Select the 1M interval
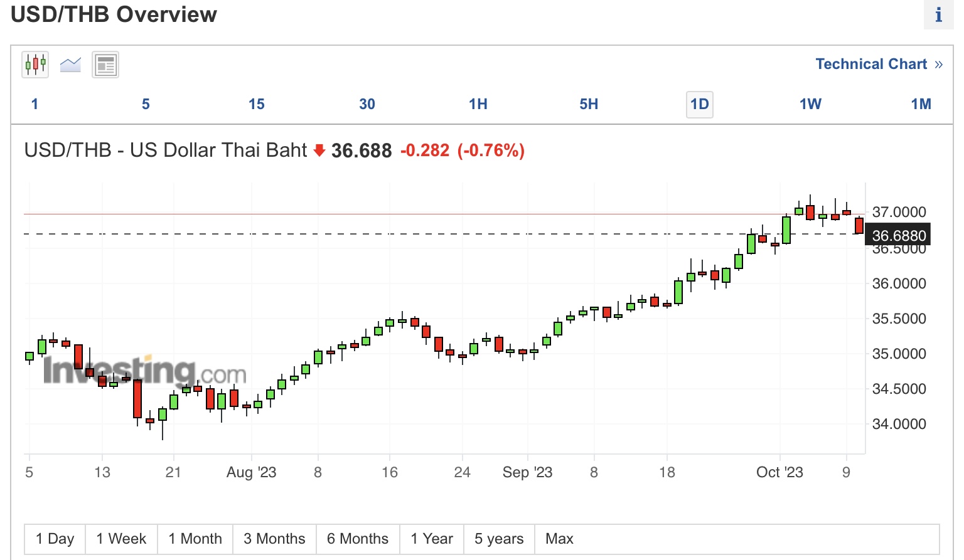Screen dimensions: 964x560 point(921,104)
